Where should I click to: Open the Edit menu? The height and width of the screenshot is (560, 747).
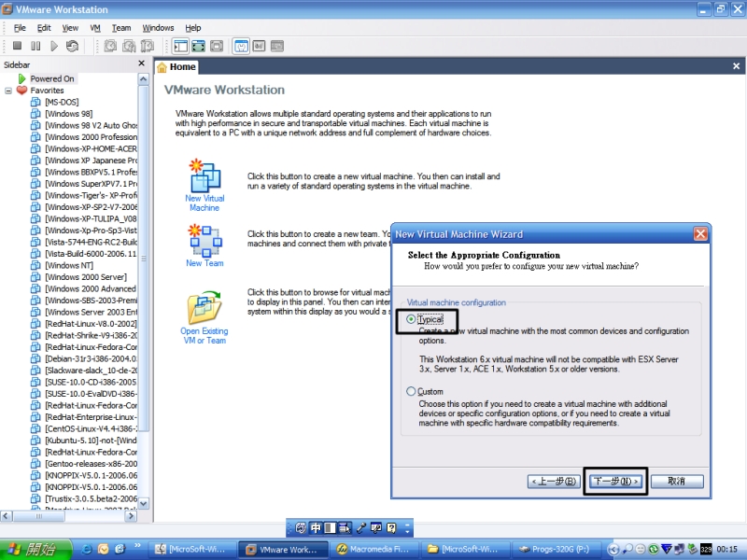tap(44, 28)
